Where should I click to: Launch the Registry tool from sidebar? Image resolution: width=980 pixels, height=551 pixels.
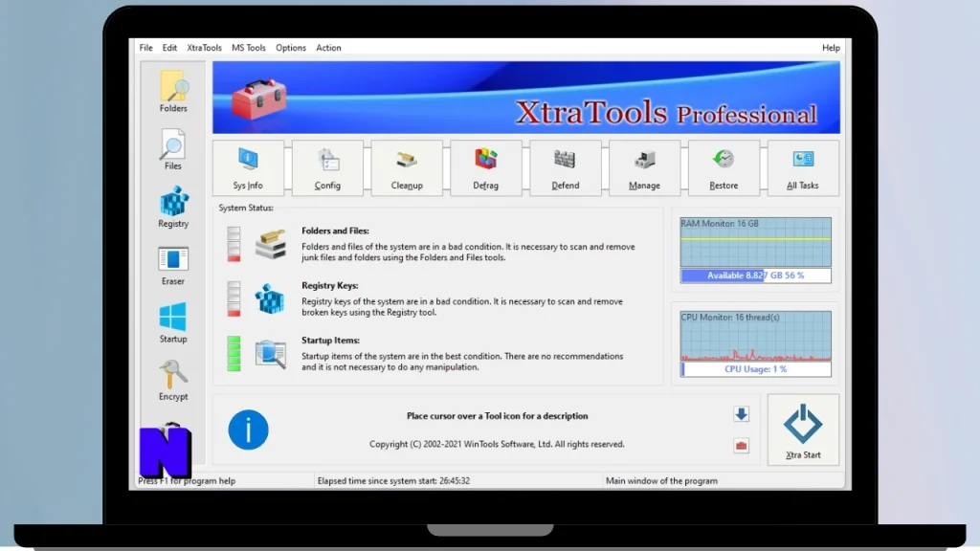click(x=173, y=207)
